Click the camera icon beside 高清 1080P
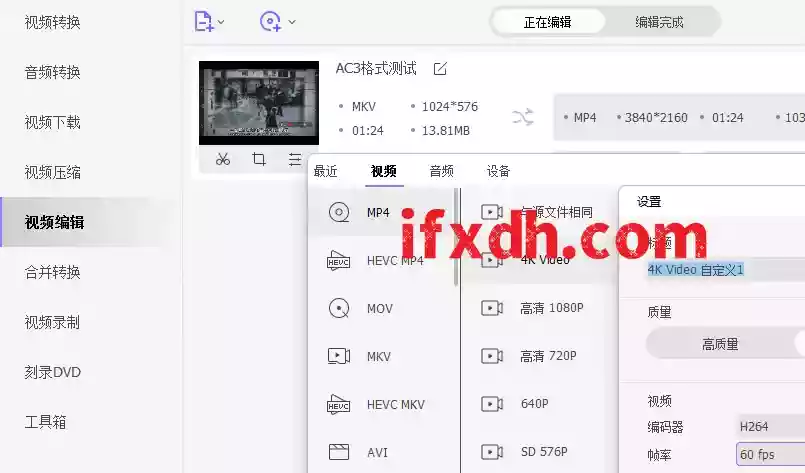The height and width of the screenshot is (473, 805). tap(492, 308)
